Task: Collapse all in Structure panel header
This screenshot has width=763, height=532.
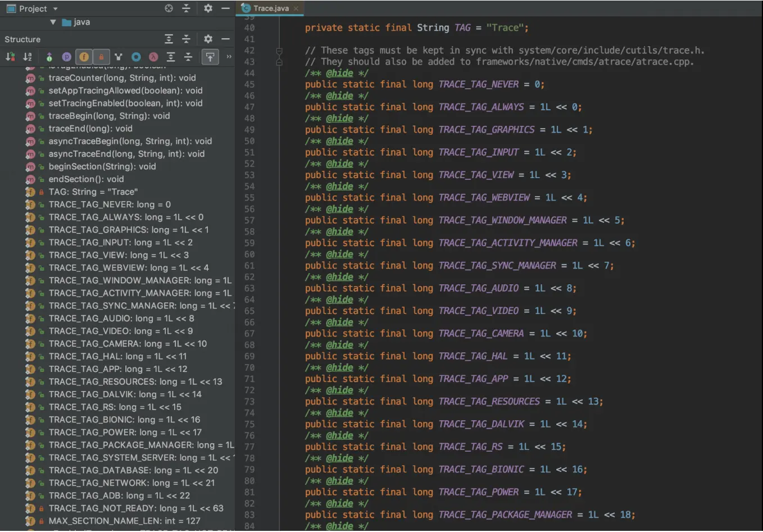Action: [x=186, y=39]
